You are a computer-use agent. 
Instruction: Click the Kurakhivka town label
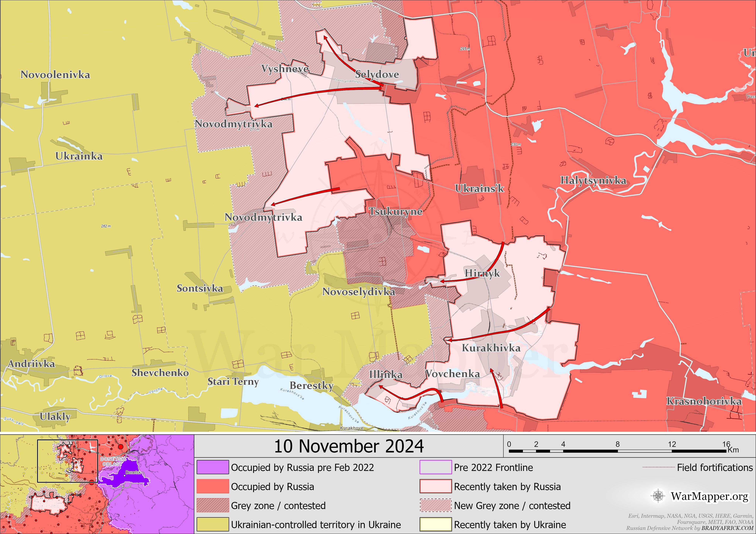491,348
